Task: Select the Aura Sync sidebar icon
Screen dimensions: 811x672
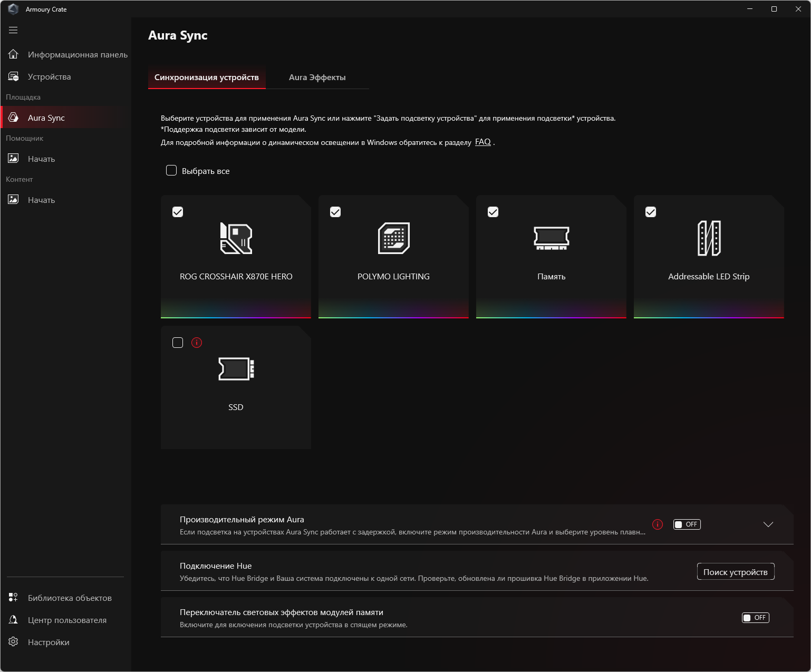Action: tap(13, 118)
